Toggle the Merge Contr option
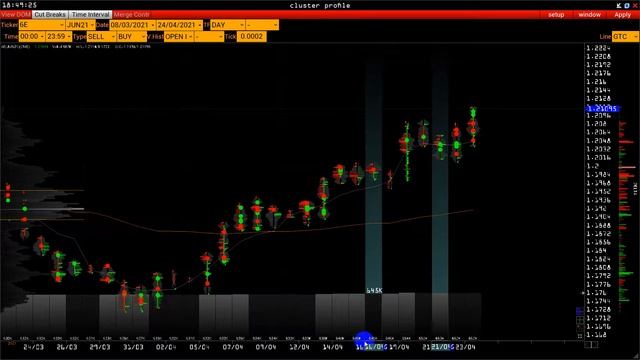This screenshot has height=360, width=640. point(131,15)
